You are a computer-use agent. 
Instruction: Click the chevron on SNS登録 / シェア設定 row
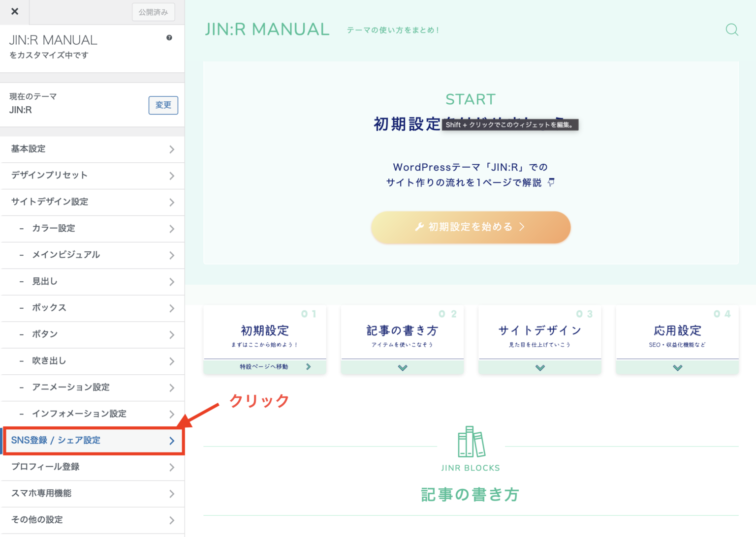point(172,440)
